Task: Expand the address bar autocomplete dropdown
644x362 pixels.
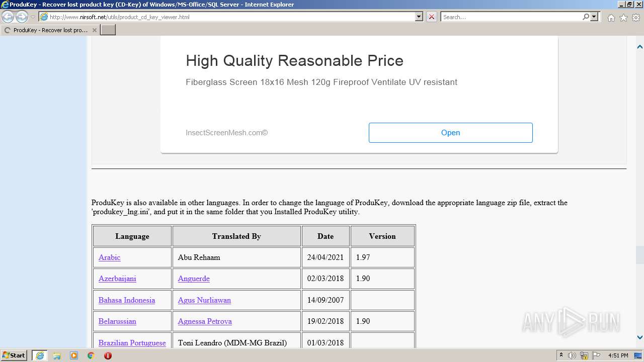Action: (x=419, y=17)
